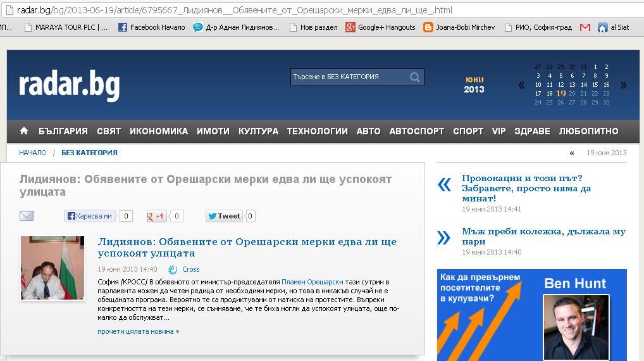Click the previous article double-arrow icon
This screenshot has height=361, width=644.
click(444, 185)
